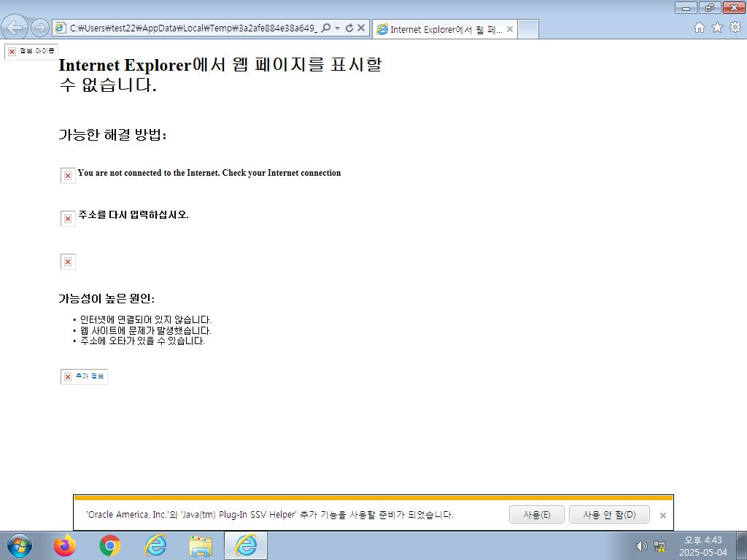Click the '주소를 다시 입력하십시오.' text
This screenshot has height=560, width=747.
coord(133,215)
